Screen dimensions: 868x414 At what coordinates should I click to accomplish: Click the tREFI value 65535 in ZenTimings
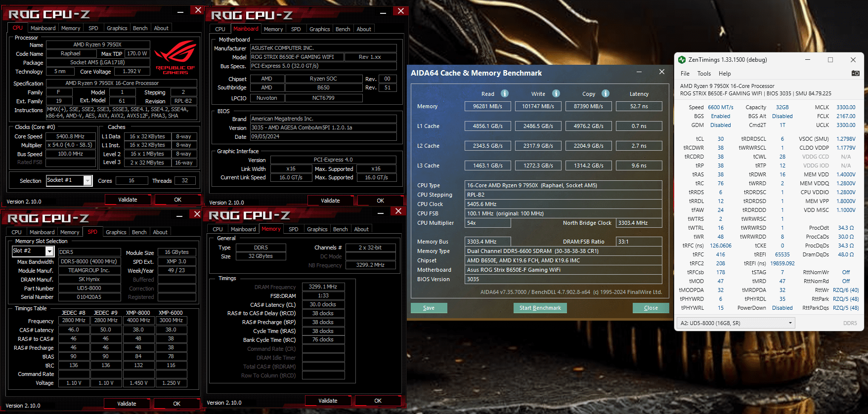tap(782, 254)
